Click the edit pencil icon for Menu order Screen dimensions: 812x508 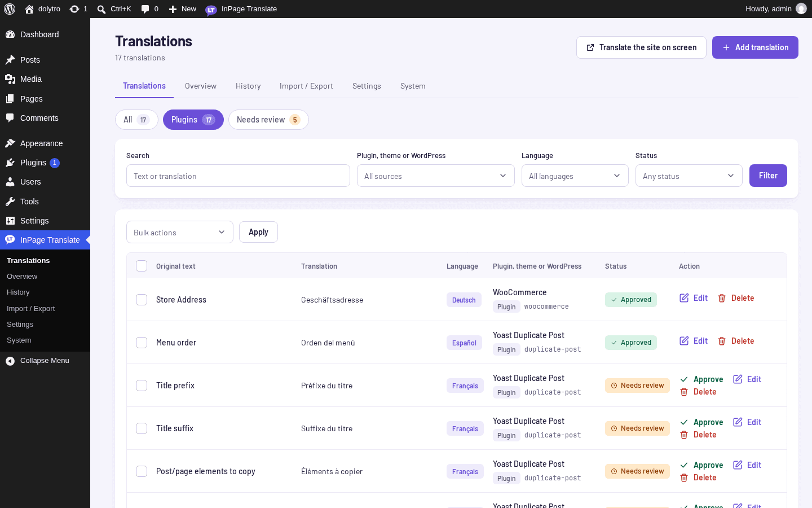684,341
